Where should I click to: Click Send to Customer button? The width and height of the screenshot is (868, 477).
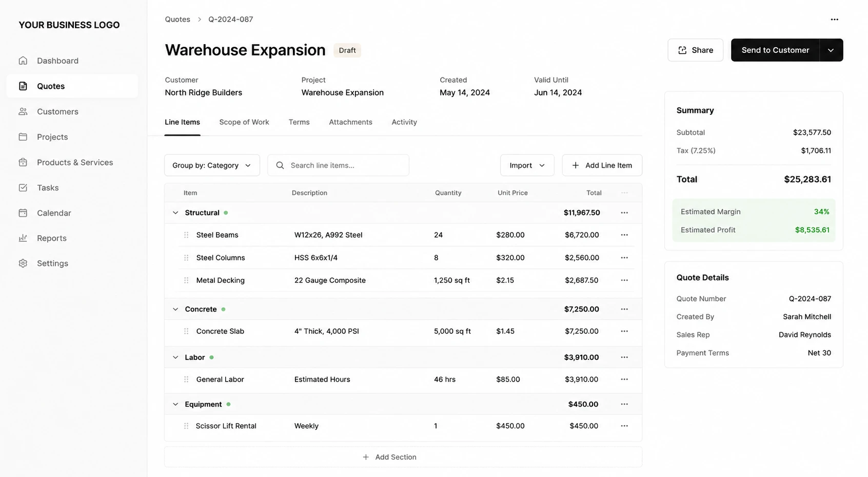775,50
